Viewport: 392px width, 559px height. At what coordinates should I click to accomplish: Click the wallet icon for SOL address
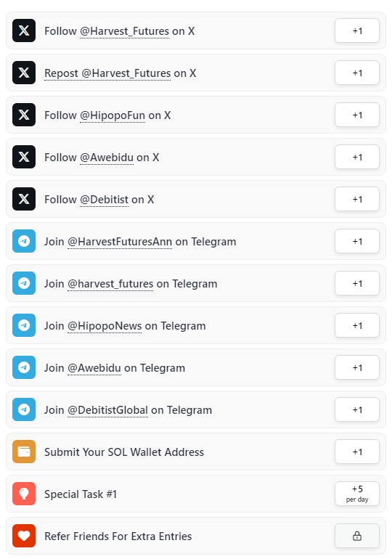(x=24, y=452)
